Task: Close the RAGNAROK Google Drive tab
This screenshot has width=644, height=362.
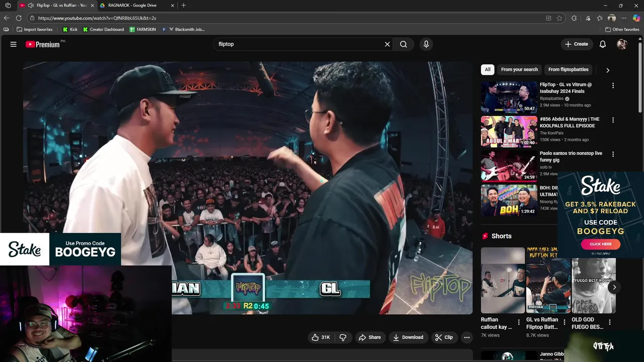Action: (x=173, y=5)
